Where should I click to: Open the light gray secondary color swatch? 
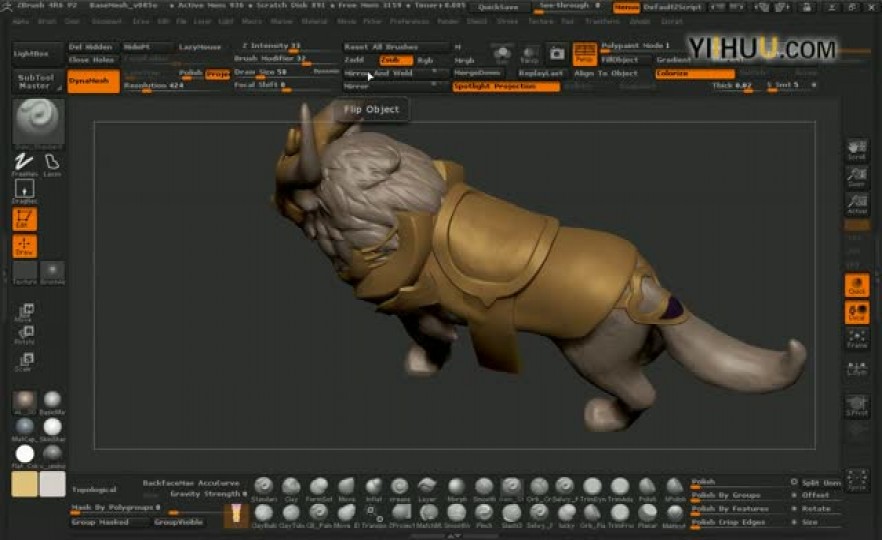[x=52, y=484]
